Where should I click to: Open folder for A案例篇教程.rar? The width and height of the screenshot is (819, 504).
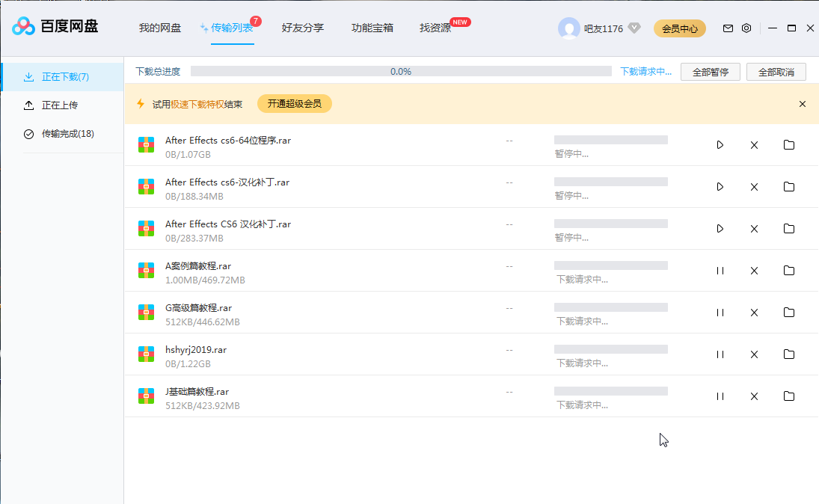(789, 270)
